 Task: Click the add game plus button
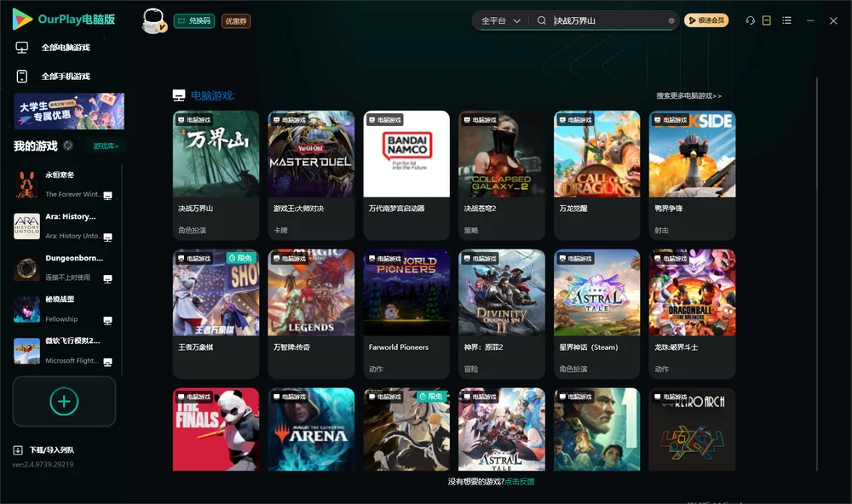click(x=64, y=401)
